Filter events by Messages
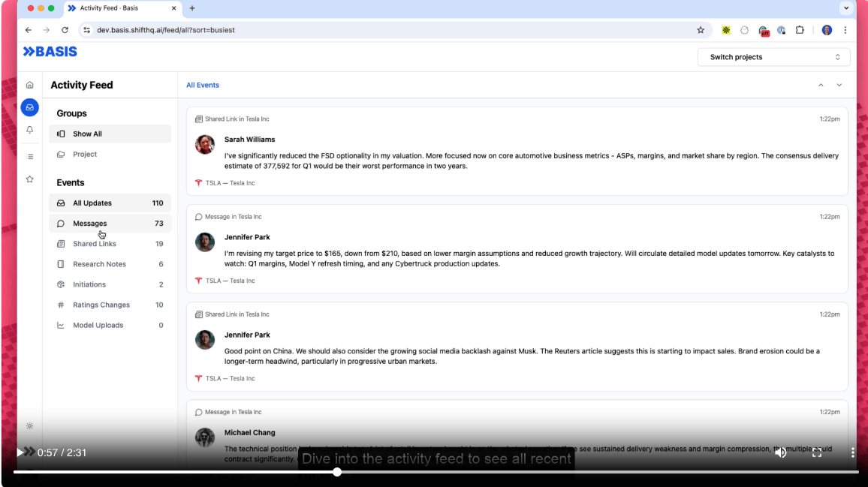 (x=110, y=224)
